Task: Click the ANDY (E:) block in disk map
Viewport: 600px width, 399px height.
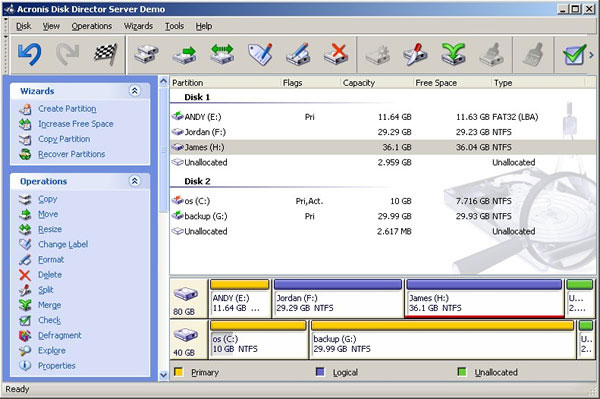Action: (x=240, y=298)
